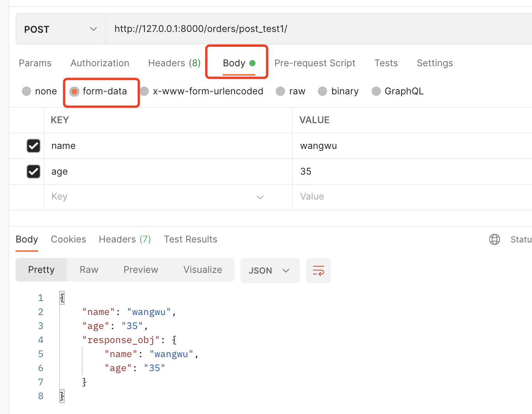Click the line-wrap icon beside JSON dropdown
The image size is (532, 414).
pos(318,270)
